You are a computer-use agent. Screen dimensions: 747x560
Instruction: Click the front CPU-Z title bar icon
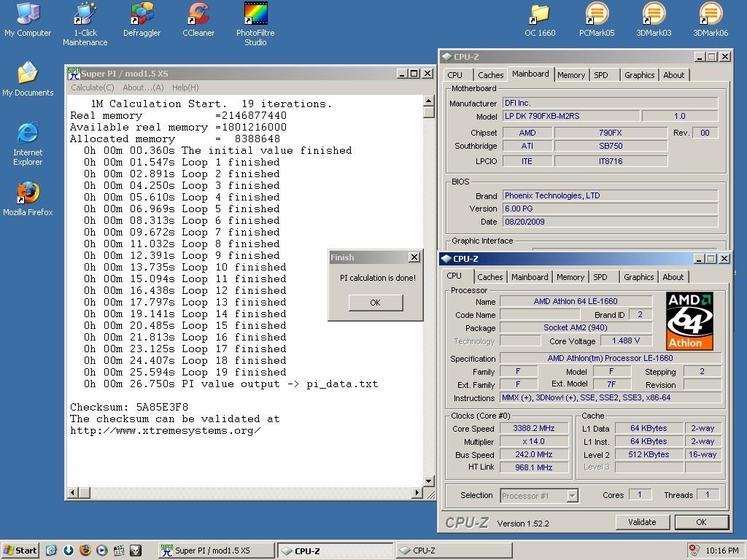[x=446, y=259]
